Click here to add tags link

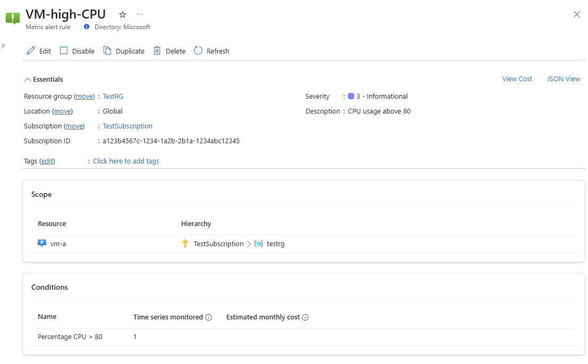click(x=126, y=161)
